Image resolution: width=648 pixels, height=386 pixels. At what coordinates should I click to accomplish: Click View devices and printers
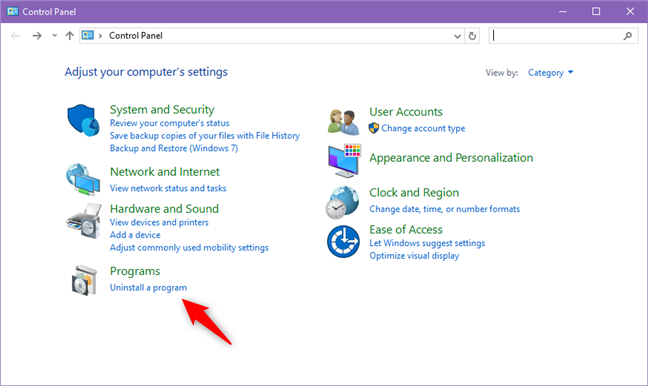click(159, 222)
